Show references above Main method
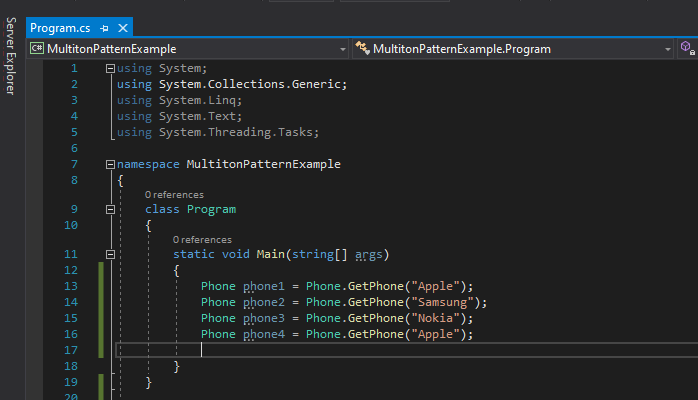This screenshot has height=400, width=698. point(202,240)
